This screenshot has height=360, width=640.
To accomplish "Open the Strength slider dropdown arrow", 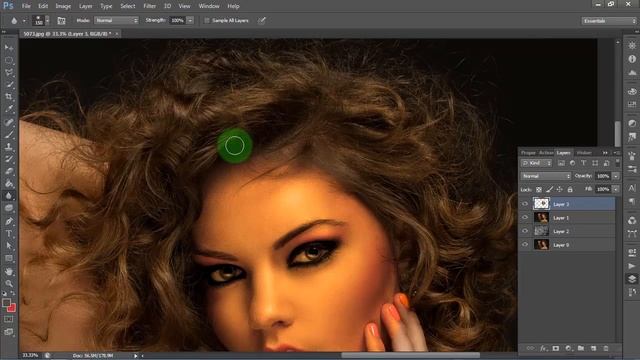I will point(190,20).
